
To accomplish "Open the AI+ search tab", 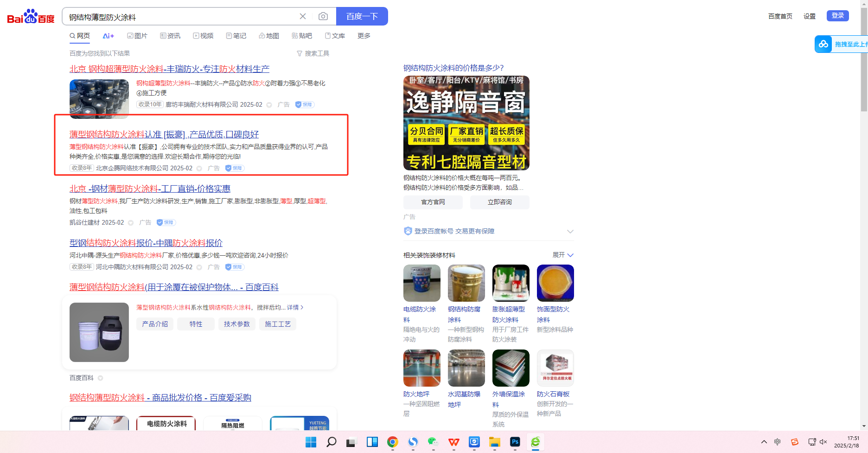I will [x=108, y=36].
